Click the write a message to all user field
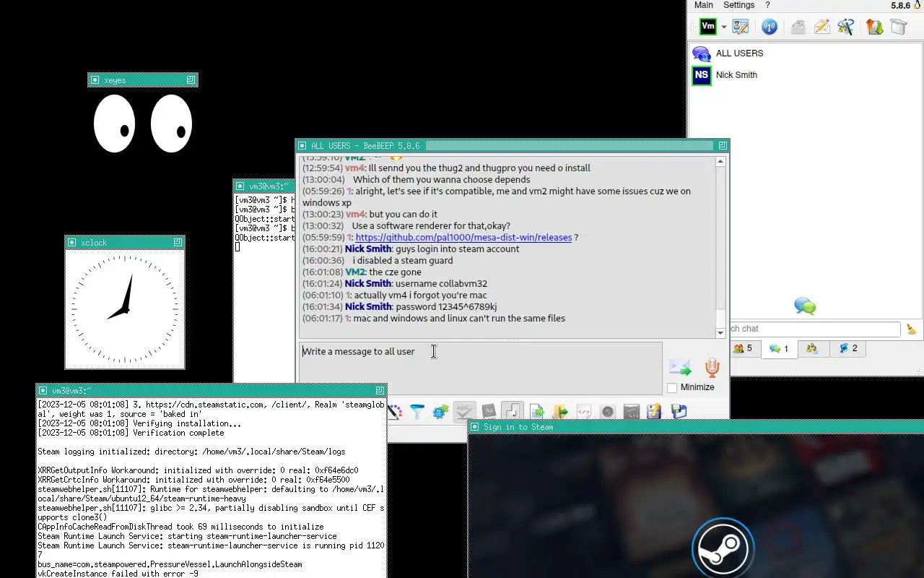 tap(481, 368)
